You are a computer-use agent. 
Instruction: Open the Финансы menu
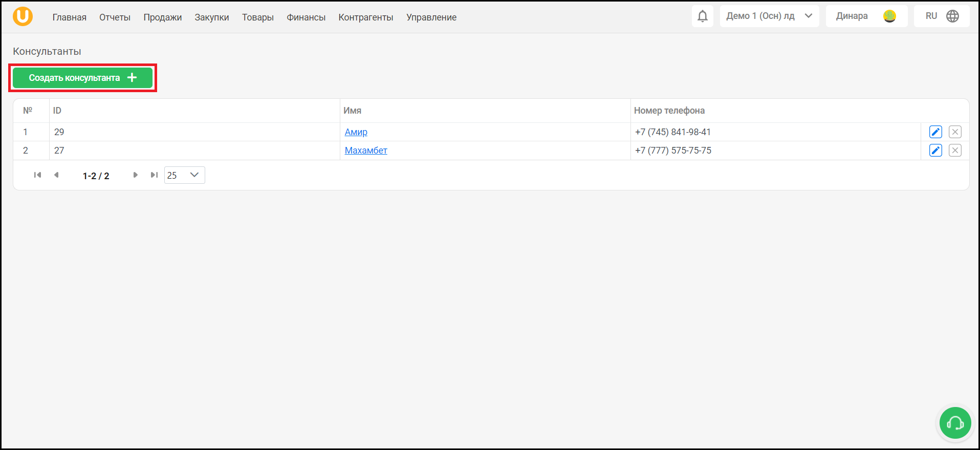[x=306, y=17]
